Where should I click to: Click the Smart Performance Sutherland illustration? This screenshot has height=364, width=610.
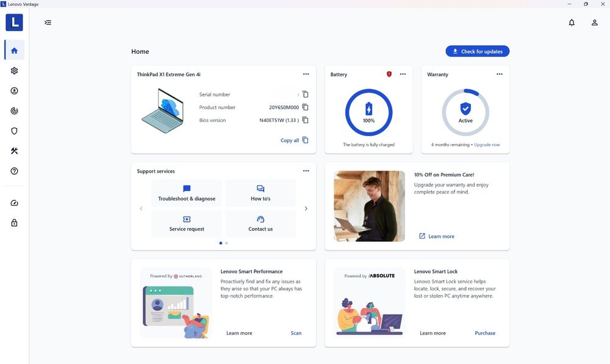click(176, 303)
